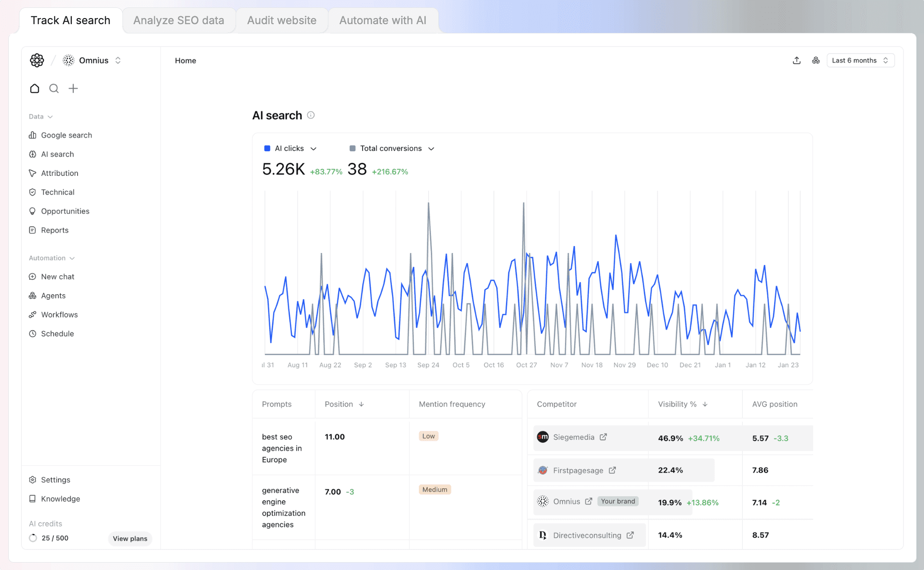Switch to Analyze SEO data tab
The height and width of the screenshot is (570, 924).
point(179,20)
